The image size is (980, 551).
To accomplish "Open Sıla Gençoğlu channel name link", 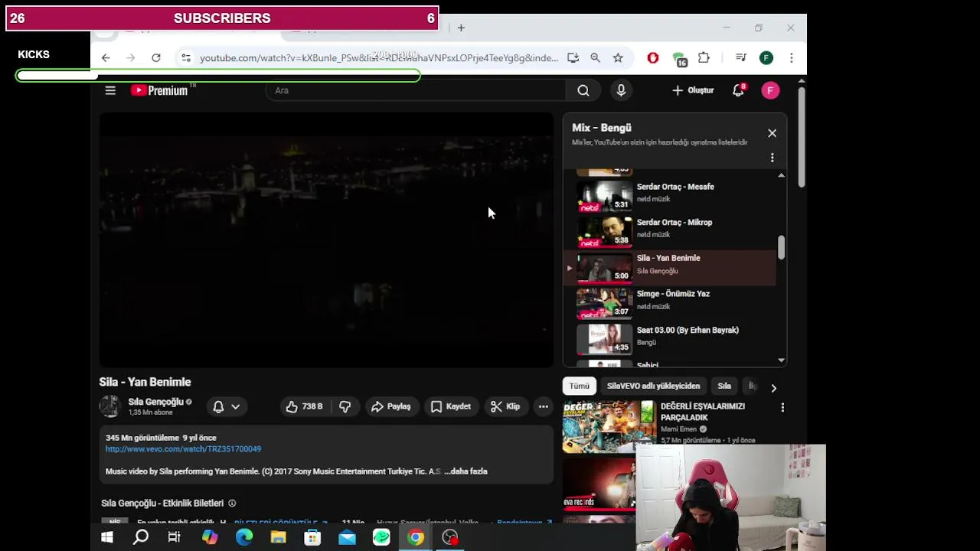I will (155, 402).
